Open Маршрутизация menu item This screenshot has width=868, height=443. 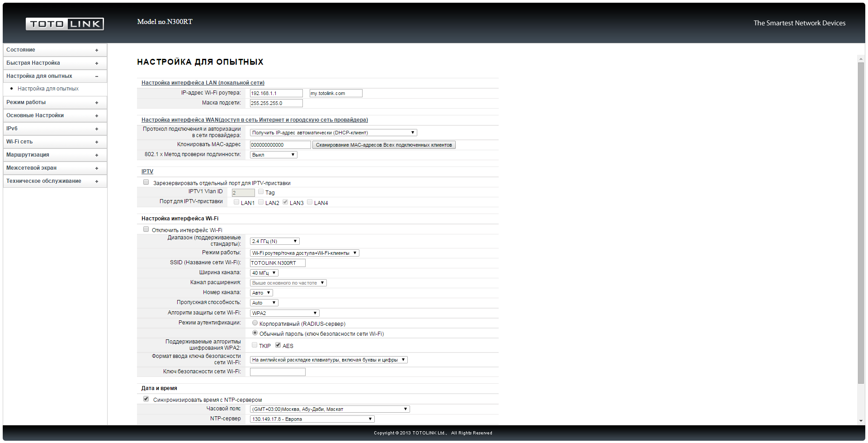(x=28, y=155)
